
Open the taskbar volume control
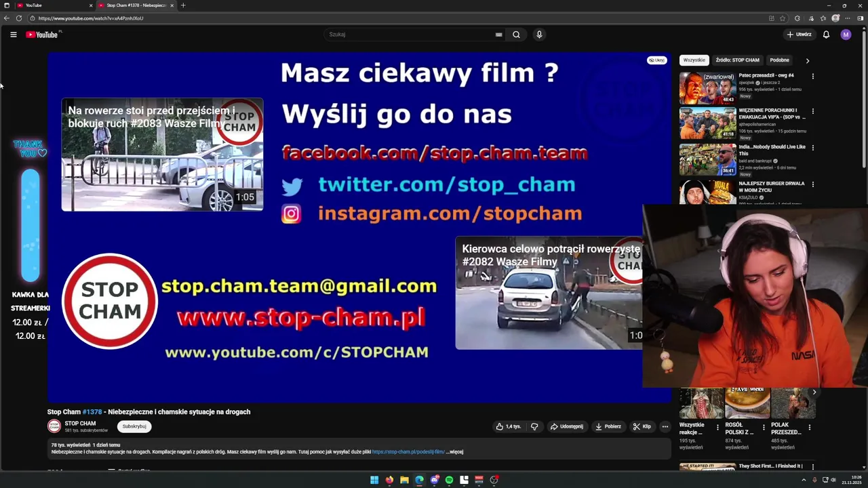point(834,480)
